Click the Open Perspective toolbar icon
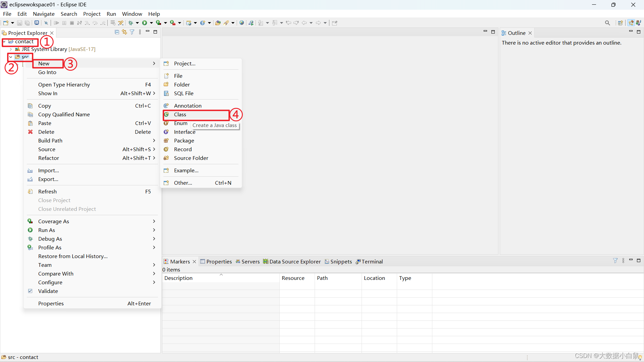The width and height of the screenshot is (644, 362). [620, 23]
